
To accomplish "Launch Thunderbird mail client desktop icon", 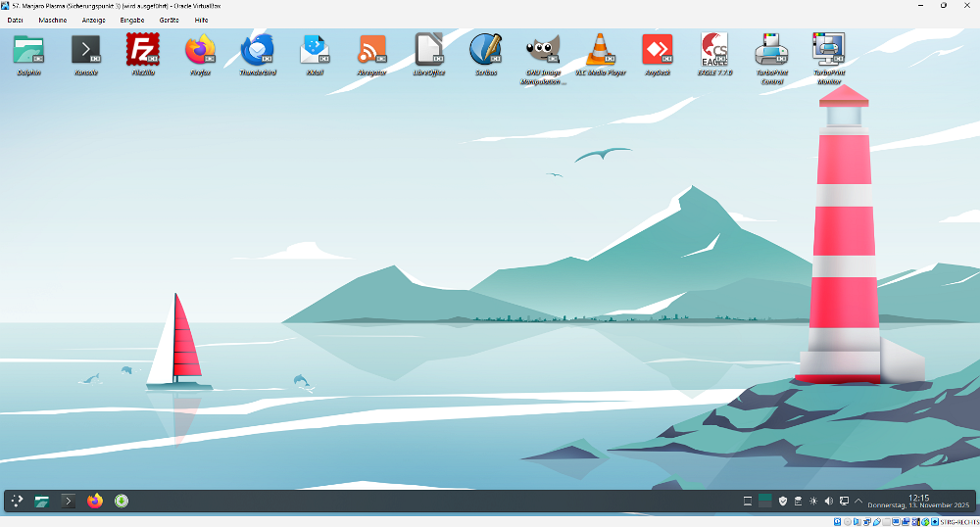I will coord(258,49).
